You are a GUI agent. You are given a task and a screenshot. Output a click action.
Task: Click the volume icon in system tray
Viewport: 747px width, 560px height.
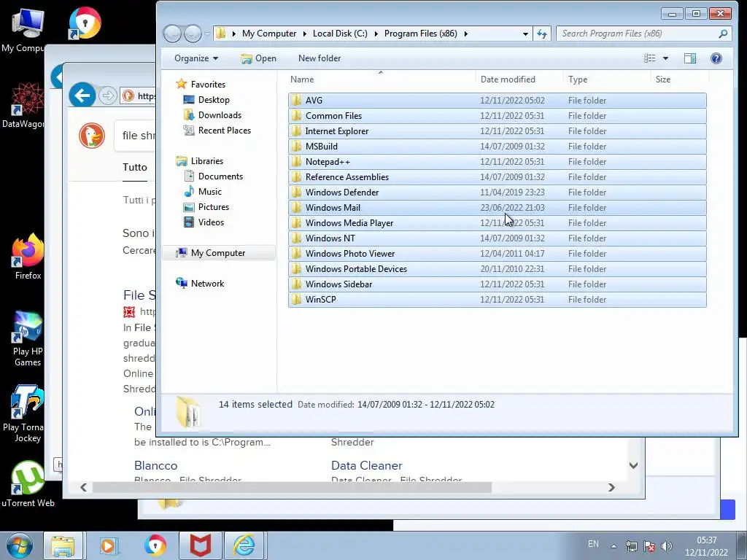pos(667,546)
